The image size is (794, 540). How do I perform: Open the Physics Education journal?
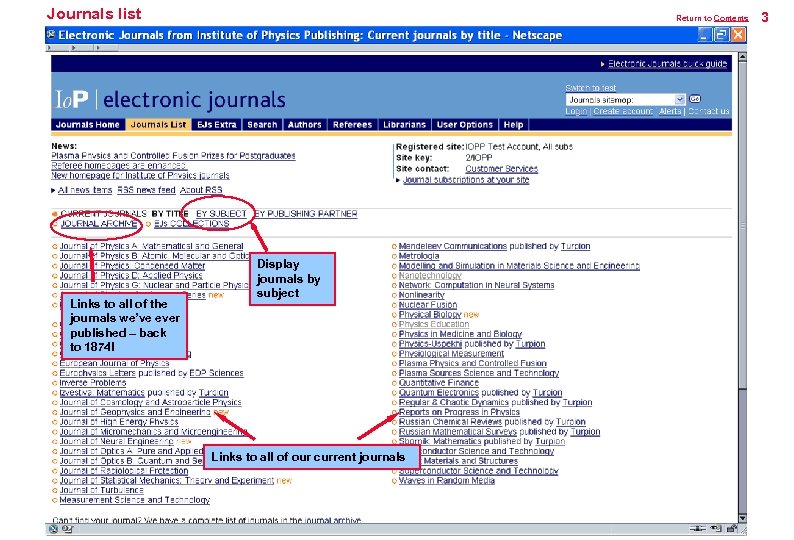click(434, 324)
